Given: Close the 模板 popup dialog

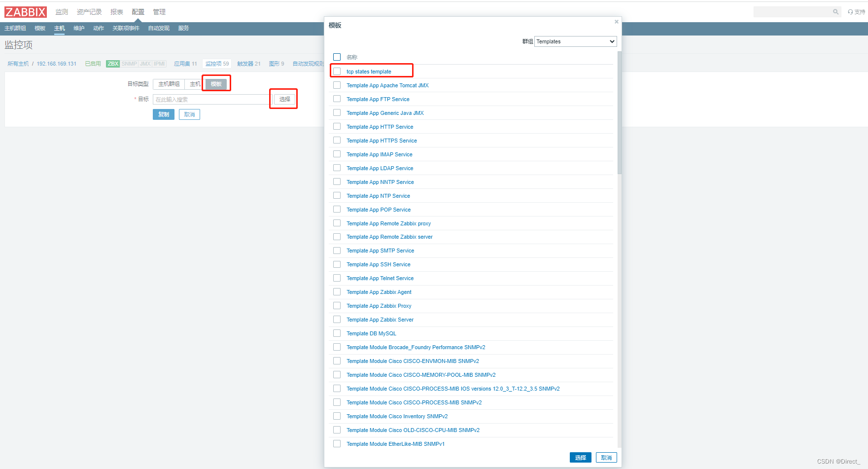Looking at the screenshot, I should tap(616, 22).
